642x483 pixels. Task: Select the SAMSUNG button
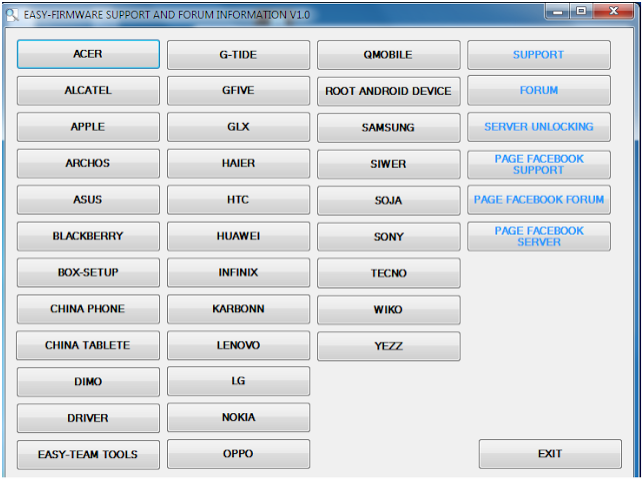[389, 128]
